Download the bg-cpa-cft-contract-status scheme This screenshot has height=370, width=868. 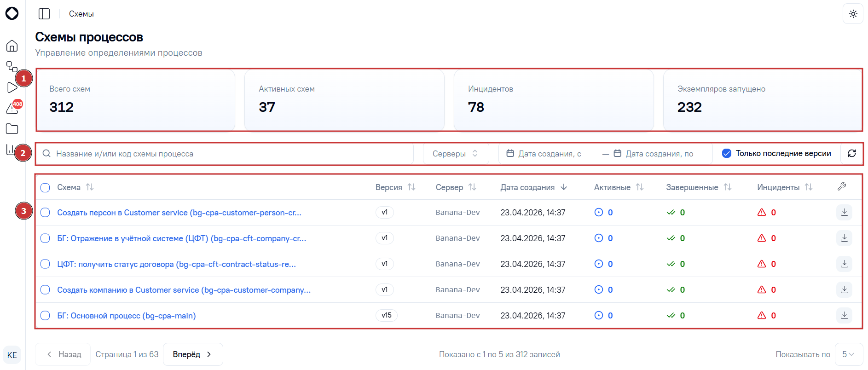tap(844, 264)
